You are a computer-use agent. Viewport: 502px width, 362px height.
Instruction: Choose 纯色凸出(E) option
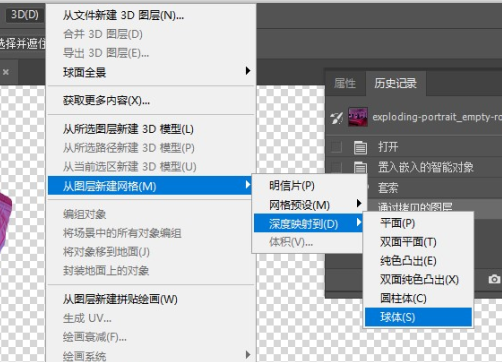tap(418, 261)
